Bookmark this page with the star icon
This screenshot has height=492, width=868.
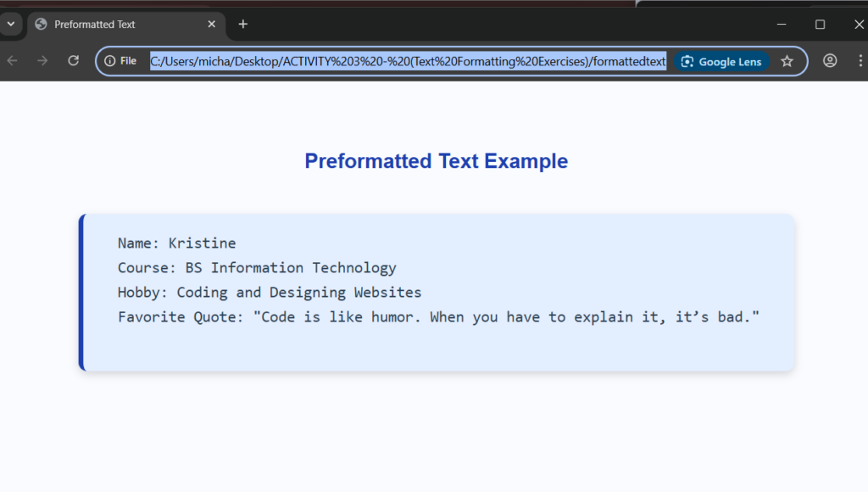pyautogui.click(x=787, y=61)
